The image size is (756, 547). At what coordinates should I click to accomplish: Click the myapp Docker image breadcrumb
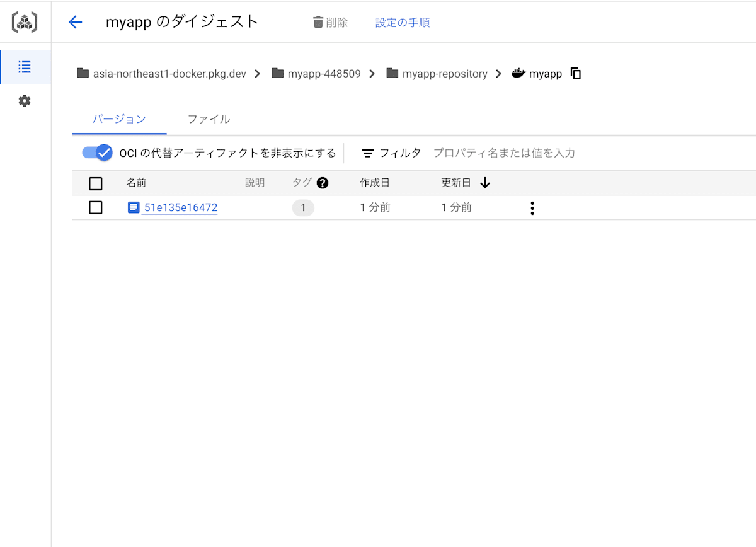546,74
